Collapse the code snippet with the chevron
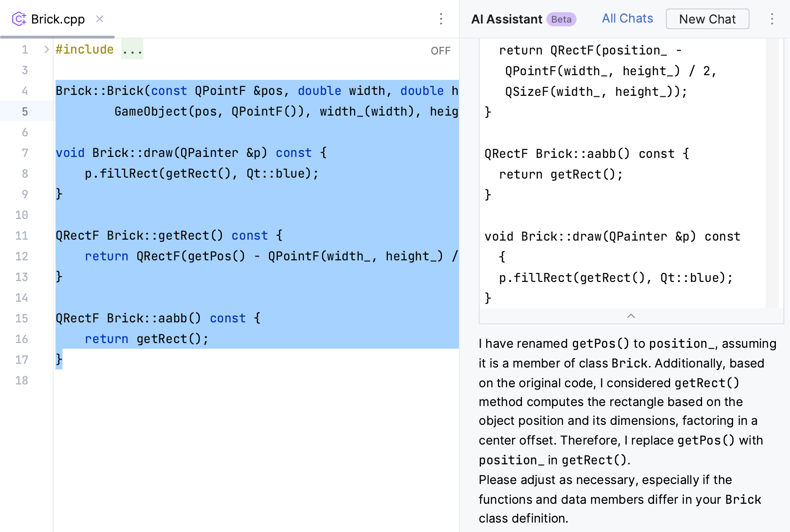Image resolution: width=790 pixels, height=532 pixels. 631,316
